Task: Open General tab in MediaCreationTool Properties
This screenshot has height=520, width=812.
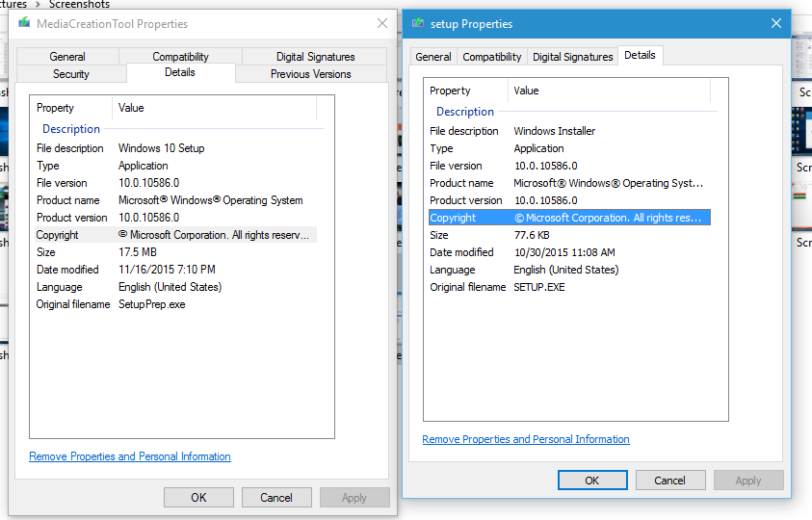Action: point(67,57)
